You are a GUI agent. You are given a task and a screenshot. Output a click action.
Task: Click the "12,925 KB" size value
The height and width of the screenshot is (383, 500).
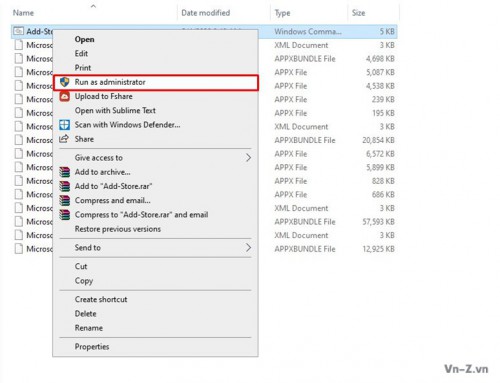[x=379, y=249]
